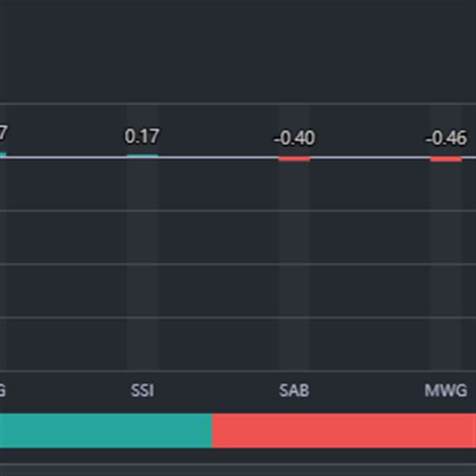Click the cut-off ticker label ending in G
This screenshot has width=476, height=476.
2,390
